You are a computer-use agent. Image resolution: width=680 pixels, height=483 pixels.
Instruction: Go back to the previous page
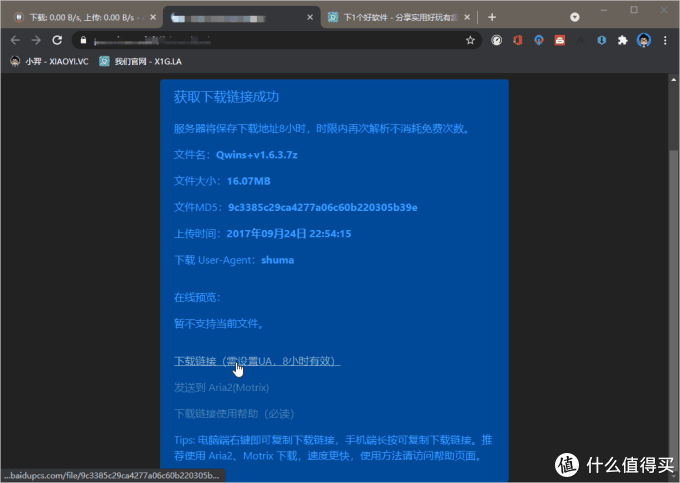tap(15, 40)
